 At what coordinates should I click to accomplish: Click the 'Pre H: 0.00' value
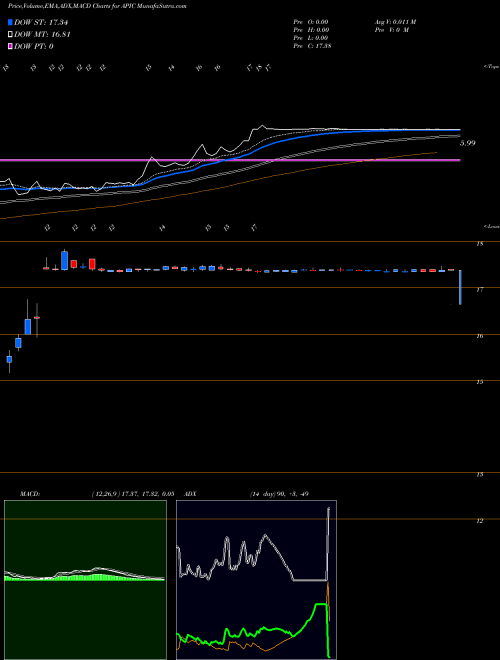(x=311, y=30)
